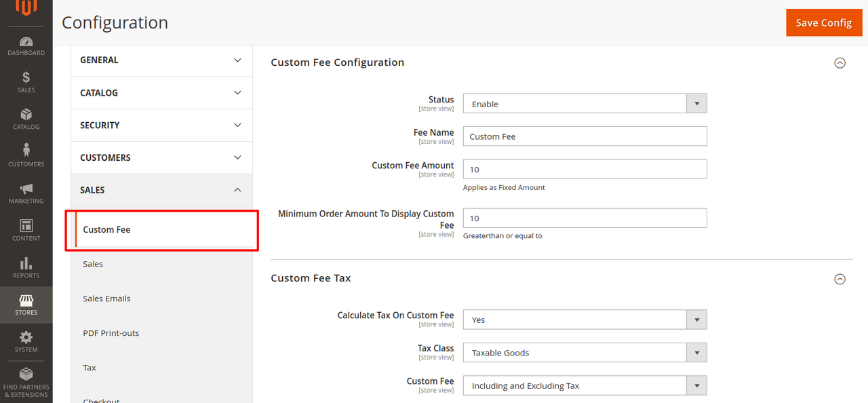Collapse the SALES configuration section

161,191
